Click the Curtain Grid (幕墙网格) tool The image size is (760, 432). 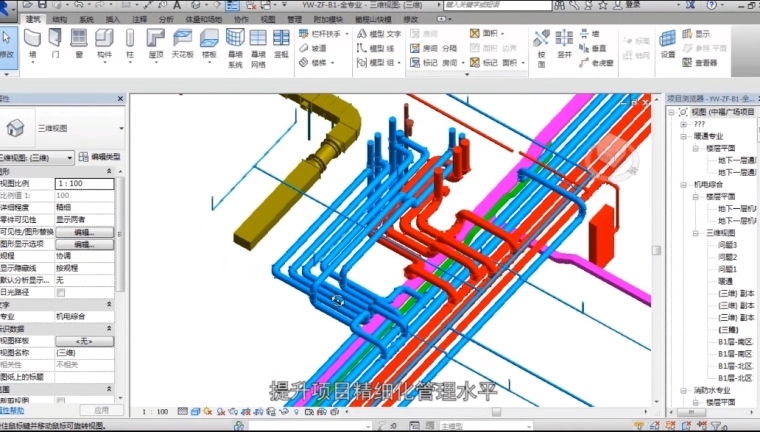258,48
